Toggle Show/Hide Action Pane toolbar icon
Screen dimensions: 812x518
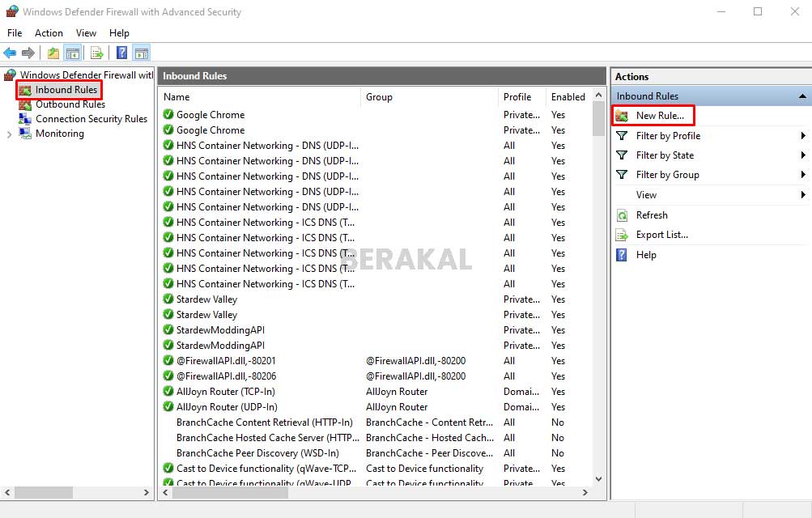point(142,53)
